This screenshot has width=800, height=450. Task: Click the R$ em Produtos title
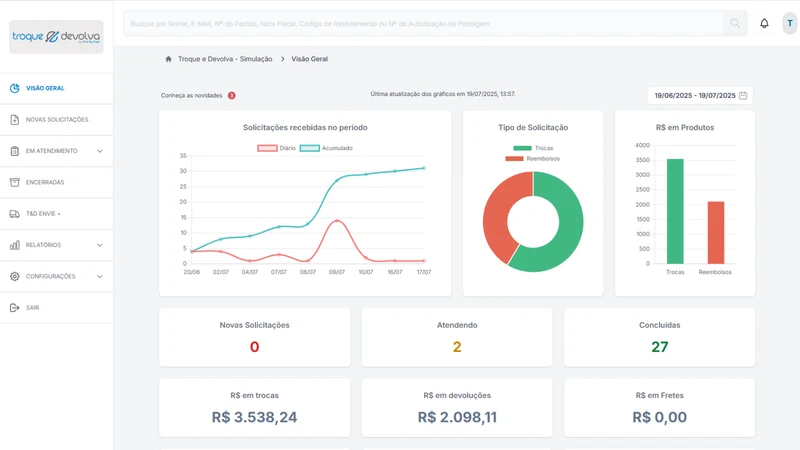pyautogui.click(x=685, y=128)
